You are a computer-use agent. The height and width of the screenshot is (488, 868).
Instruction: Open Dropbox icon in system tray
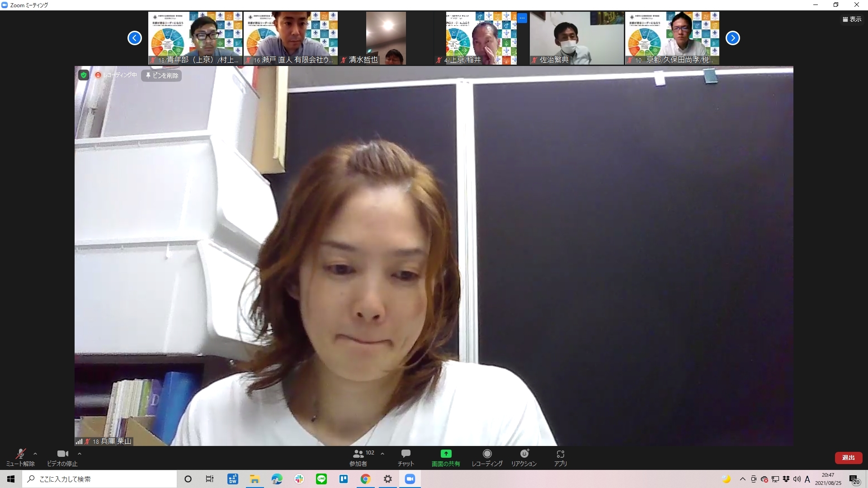(786, 479)
